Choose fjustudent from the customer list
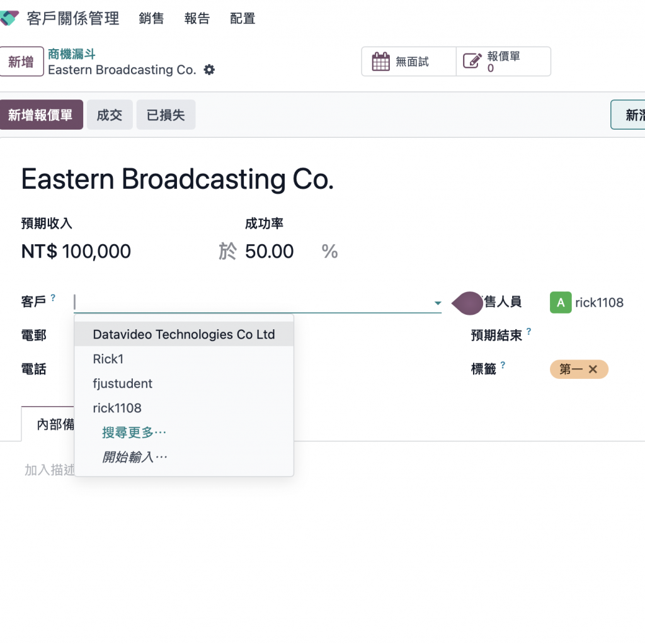This screenshot has width=645, height=644. (184, 383)
